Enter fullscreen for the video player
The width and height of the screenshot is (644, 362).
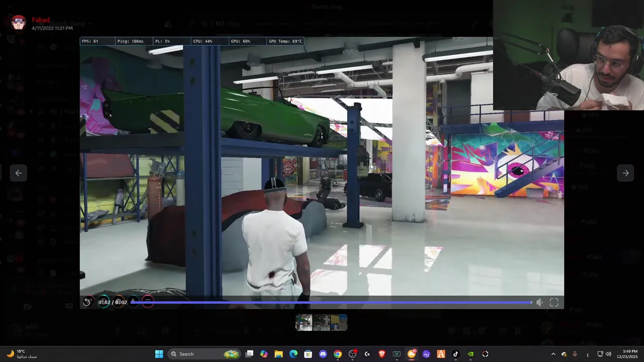[x=554, y=302]
